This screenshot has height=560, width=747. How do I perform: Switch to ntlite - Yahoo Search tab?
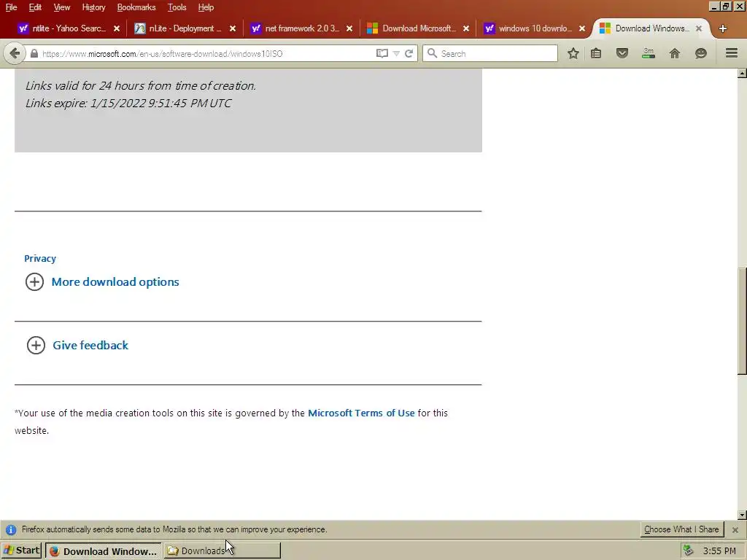(69, 28)
